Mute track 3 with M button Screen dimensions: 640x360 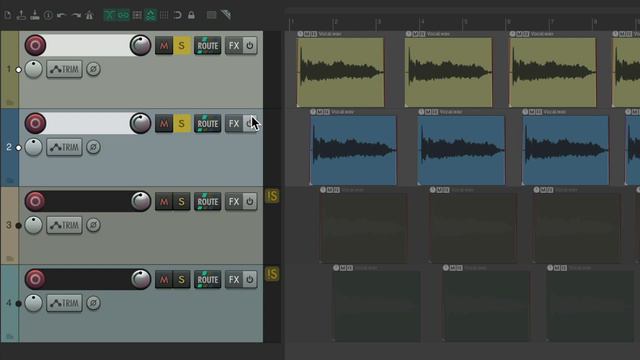tap(164, 202)
